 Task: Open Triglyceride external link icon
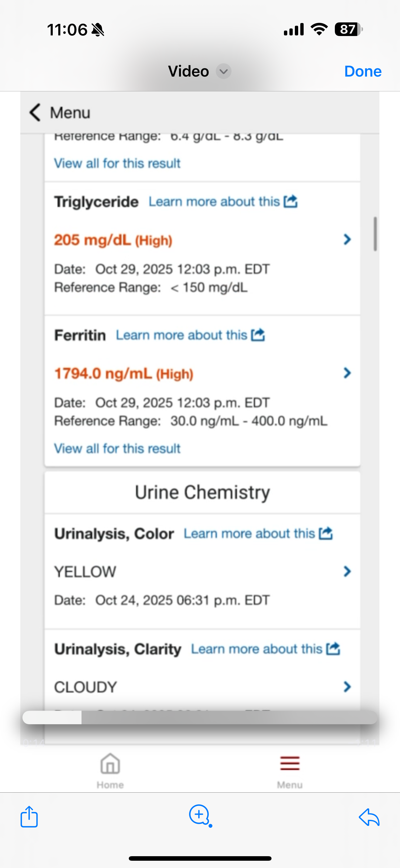point(291,202)
